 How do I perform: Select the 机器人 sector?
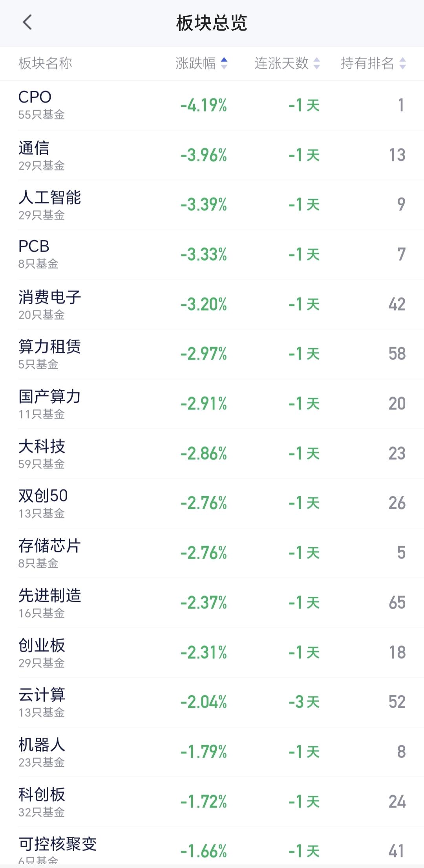pos(212,752)
